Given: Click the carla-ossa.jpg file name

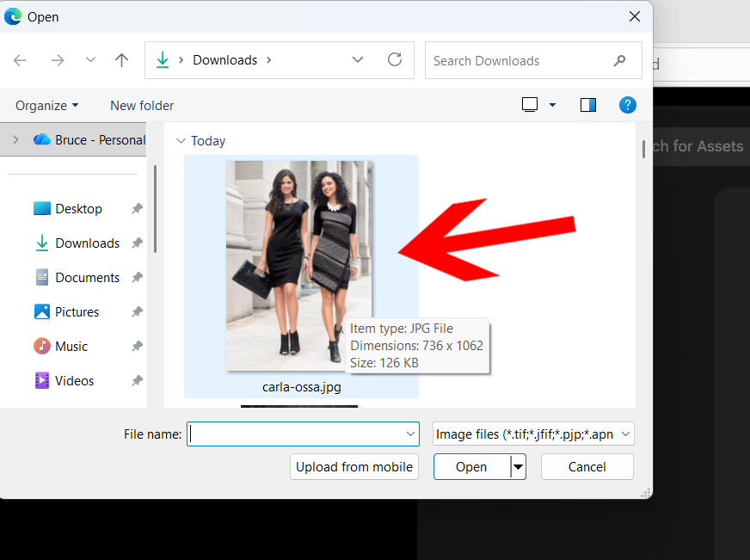Looking at the screenshot, I should (301, 387).
